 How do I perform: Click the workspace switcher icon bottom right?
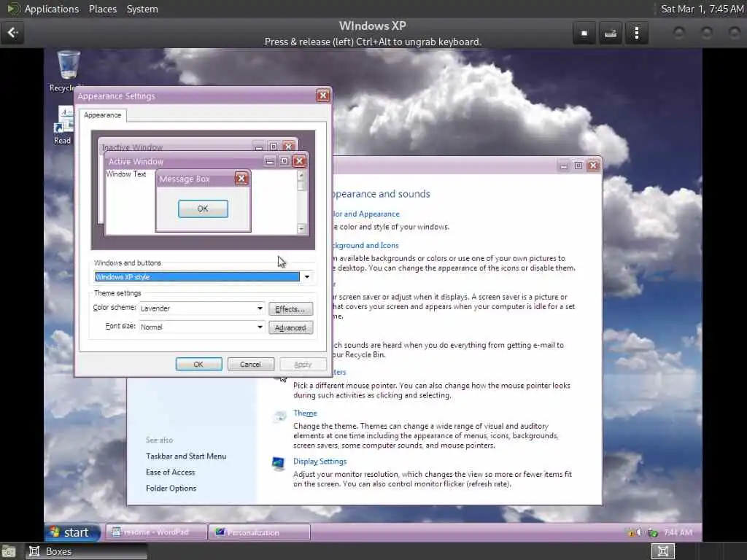point(662,551)
